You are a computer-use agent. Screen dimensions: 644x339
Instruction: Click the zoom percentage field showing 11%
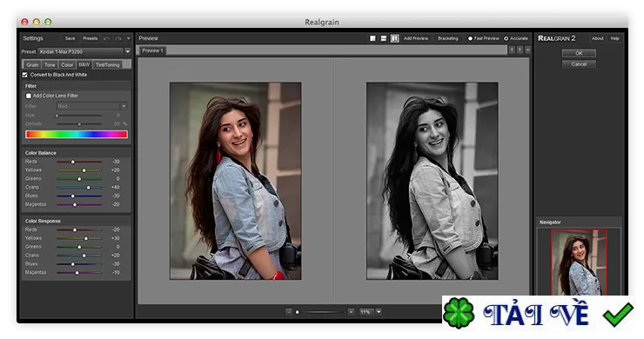click(366, 312)
